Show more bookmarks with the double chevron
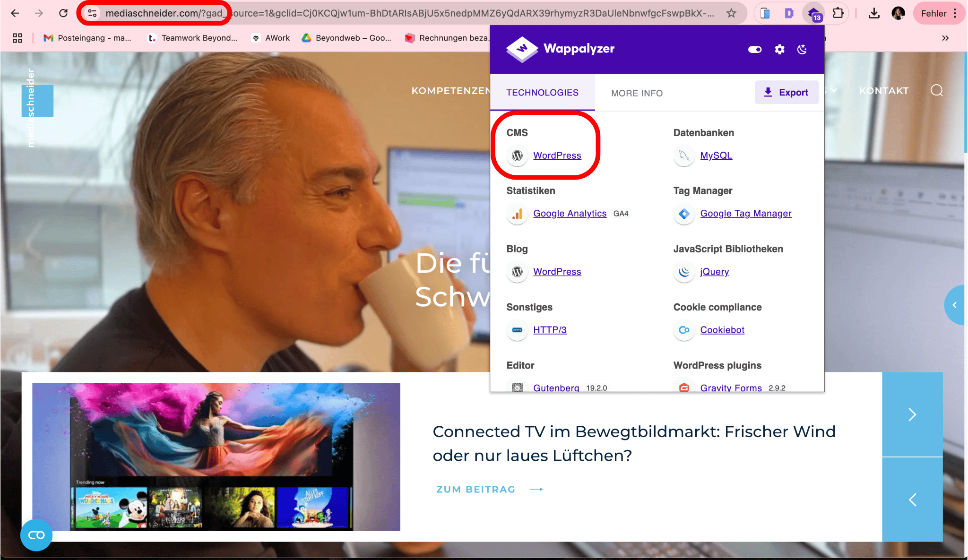Image resolution: width=968 pixels, height=560 pixels. point(945,38)
